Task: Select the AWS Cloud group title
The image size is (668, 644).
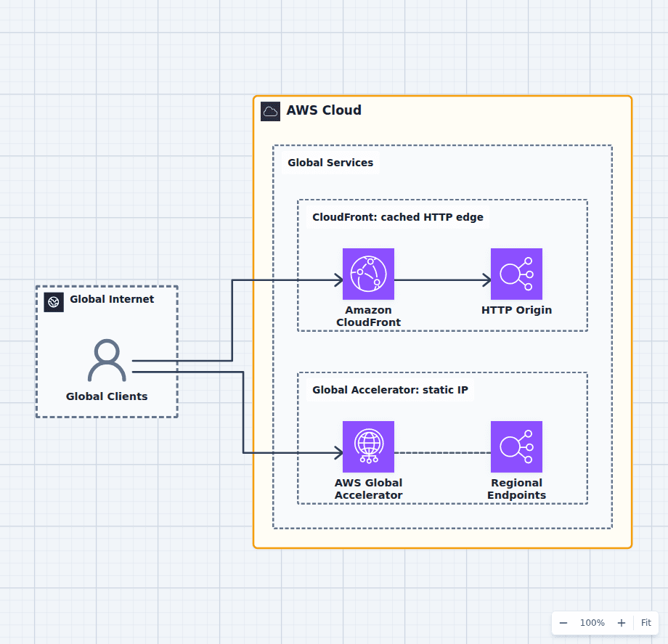Action: coord(324,110)
